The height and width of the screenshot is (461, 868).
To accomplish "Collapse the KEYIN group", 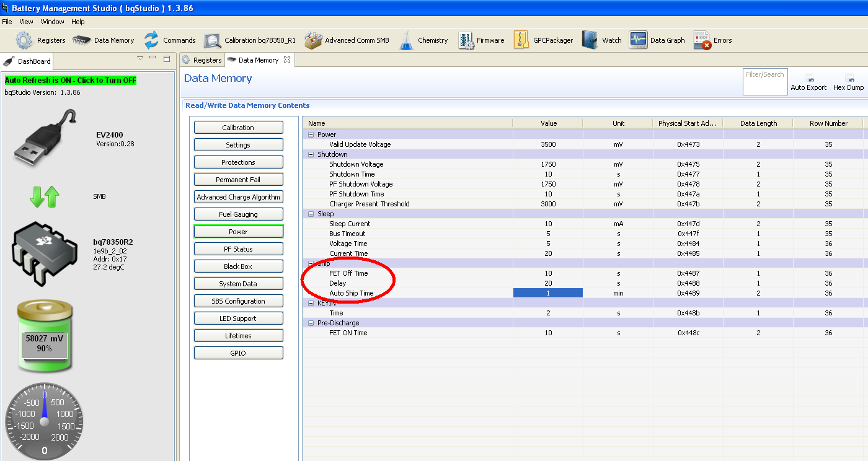I will [x=311, y=303].
